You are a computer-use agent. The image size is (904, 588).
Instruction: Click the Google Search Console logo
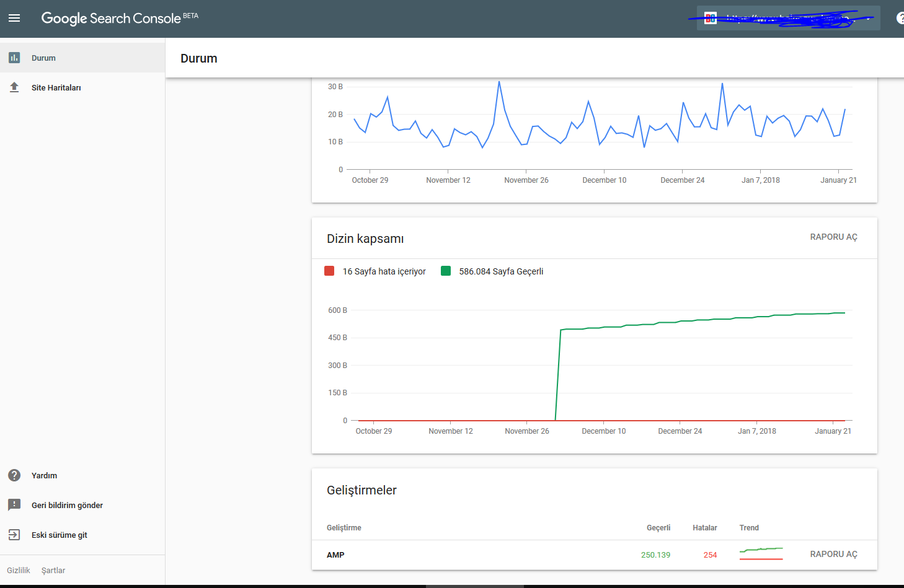click(112, 18)
